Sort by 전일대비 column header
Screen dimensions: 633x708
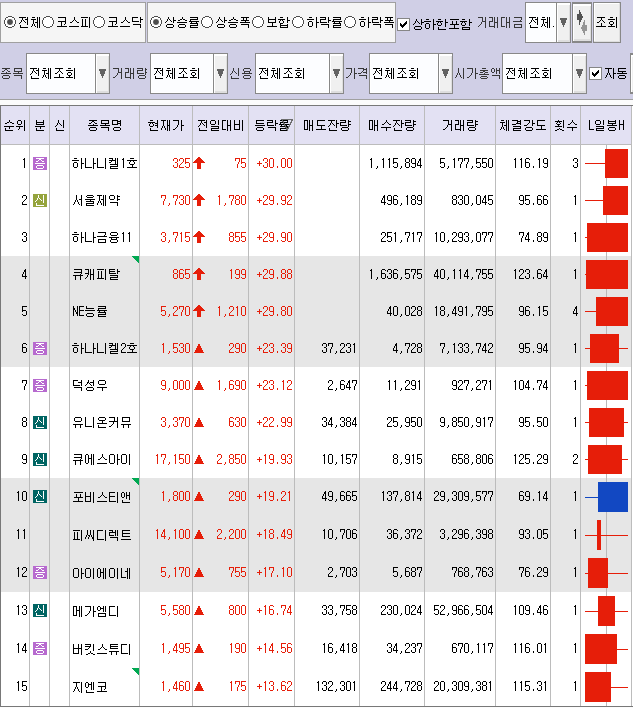(221, 126)
